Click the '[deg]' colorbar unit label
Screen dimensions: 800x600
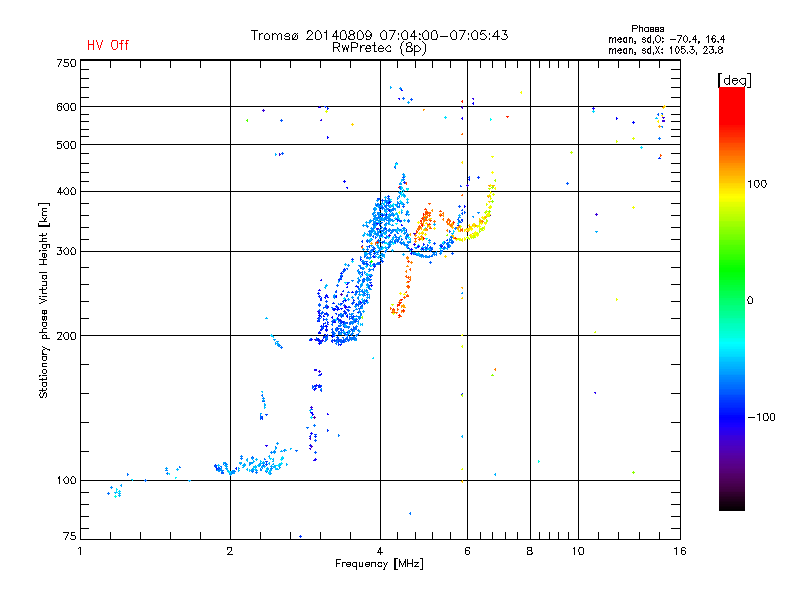tap(734, 81)
